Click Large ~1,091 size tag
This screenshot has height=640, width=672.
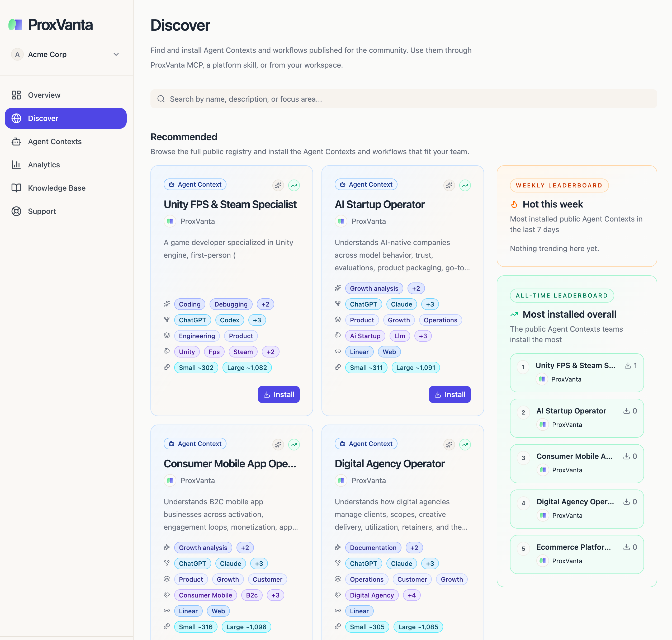click(x=416, y=368)
